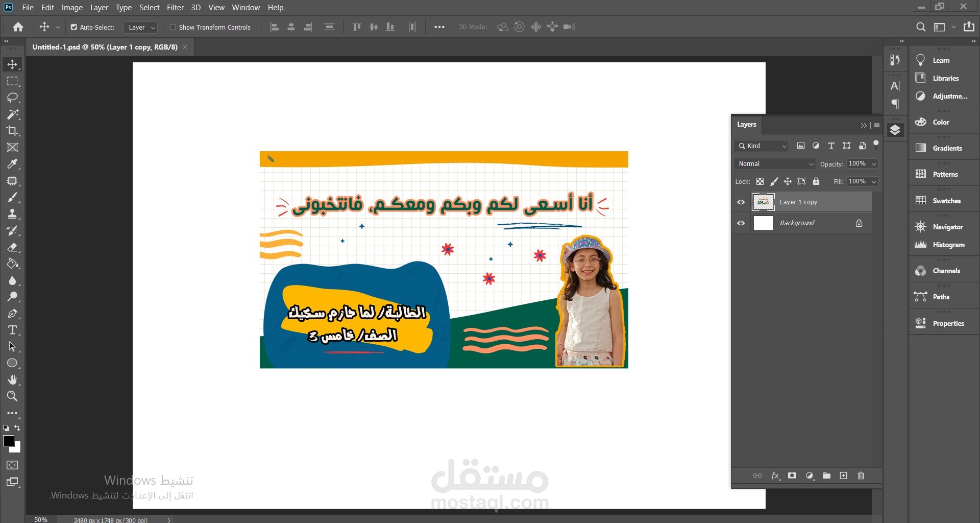The width and height of the screenshot is (980, 523).
Task: Open the Window menu
Action: tap(246, 8)
